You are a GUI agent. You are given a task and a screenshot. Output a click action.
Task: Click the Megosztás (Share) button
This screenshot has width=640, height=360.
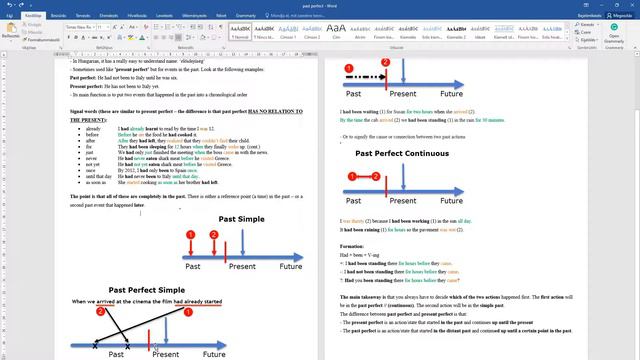pos(620,16)
